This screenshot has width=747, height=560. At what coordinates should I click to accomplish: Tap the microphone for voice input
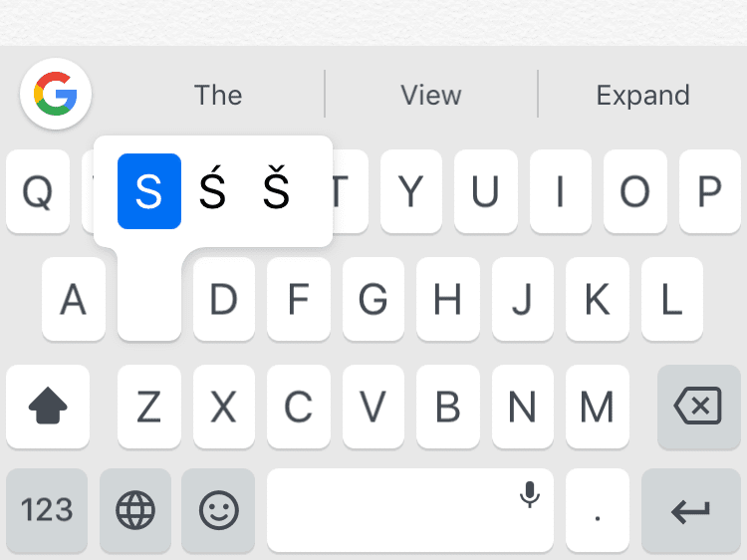[x=529, y=494]
